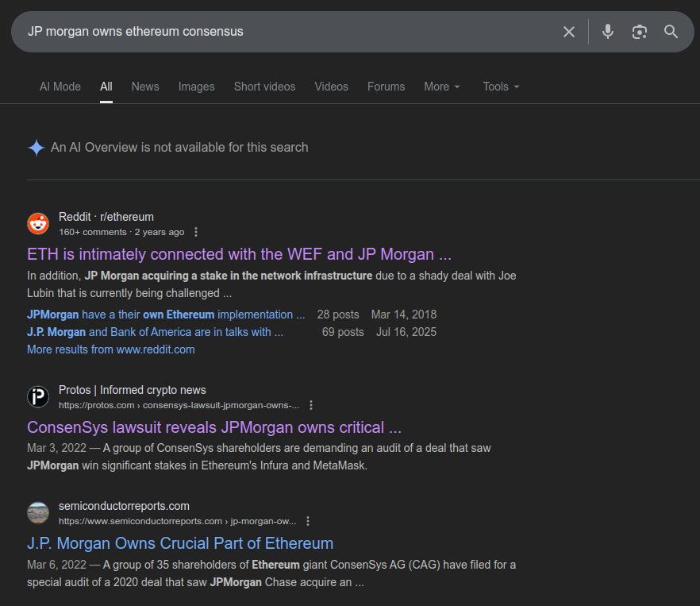This screenshot has height=606, width=700.
Task: Click the 'Mar 14, 2018' date
Action: coord(404,315)
